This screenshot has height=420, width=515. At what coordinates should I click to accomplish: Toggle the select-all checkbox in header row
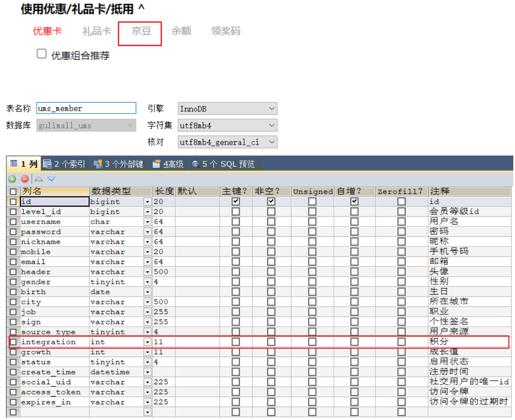point(13,191)
